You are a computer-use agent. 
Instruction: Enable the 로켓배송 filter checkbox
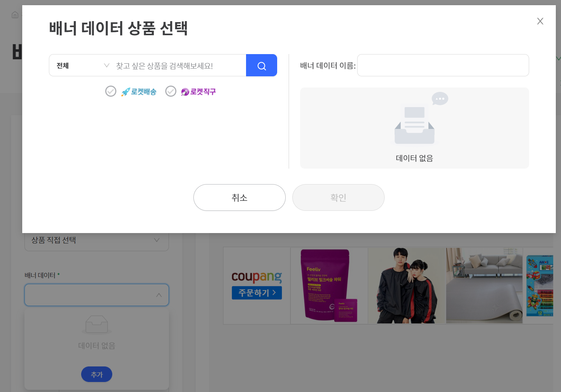pyautogui.click(x=111, y=91)
